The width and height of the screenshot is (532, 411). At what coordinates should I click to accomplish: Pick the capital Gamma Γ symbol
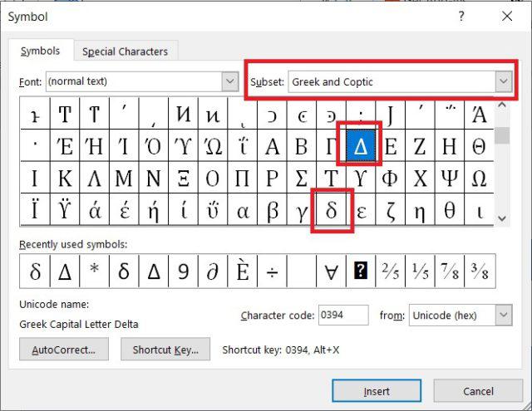coord(331,146)
